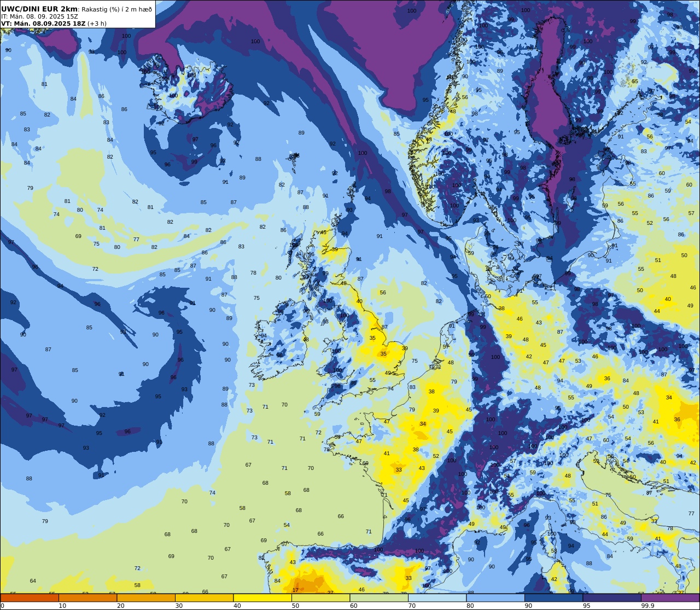Click the legend tick label '95'

tap(587, 606)
